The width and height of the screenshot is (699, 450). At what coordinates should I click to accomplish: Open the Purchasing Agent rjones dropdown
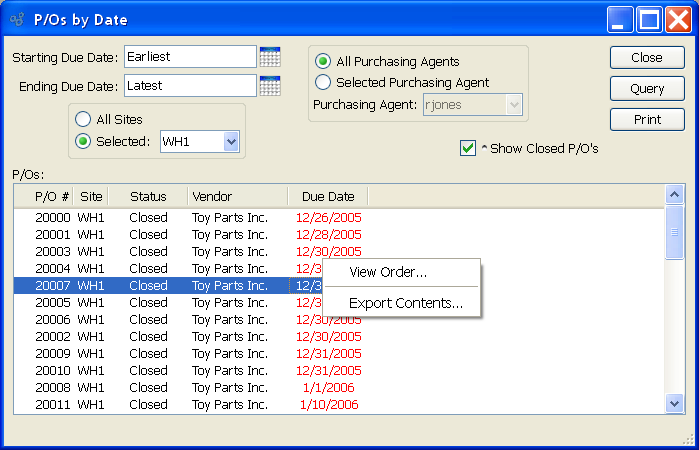pos(514,104)
